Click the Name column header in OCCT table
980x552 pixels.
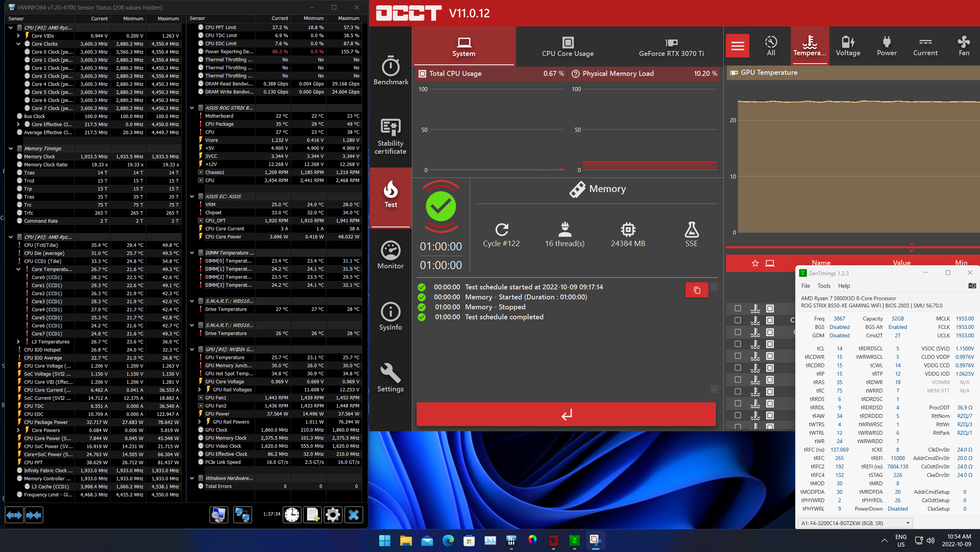(x=821, y=263)
